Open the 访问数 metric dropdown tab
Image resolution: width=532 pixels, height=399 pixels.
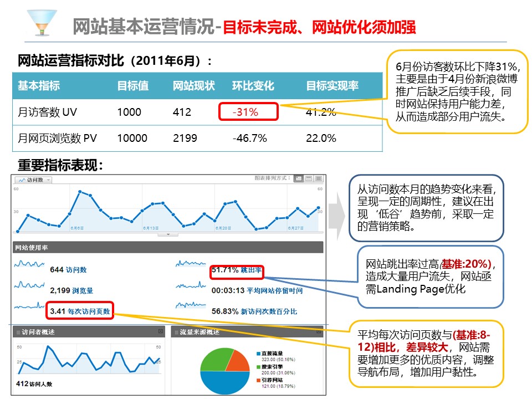(34, 180)
